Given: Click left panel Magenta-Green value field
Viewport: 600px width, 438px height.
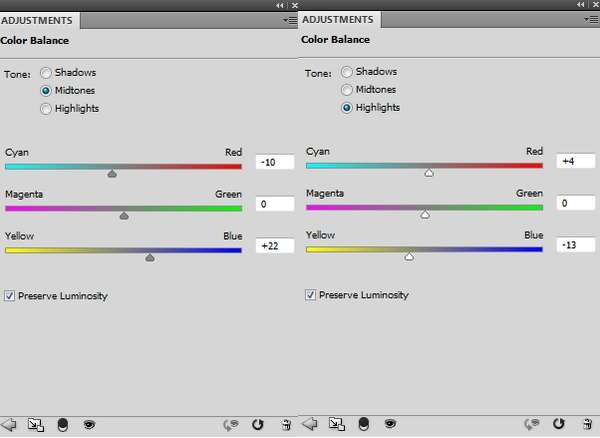Looking at the screenshot, I should [x=275, y=204].
